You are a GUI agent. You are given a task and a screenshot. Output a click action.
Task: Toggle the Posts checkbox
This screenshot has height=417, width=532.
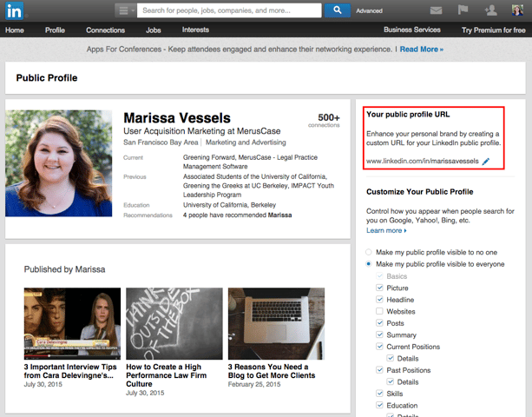[379, 323]
